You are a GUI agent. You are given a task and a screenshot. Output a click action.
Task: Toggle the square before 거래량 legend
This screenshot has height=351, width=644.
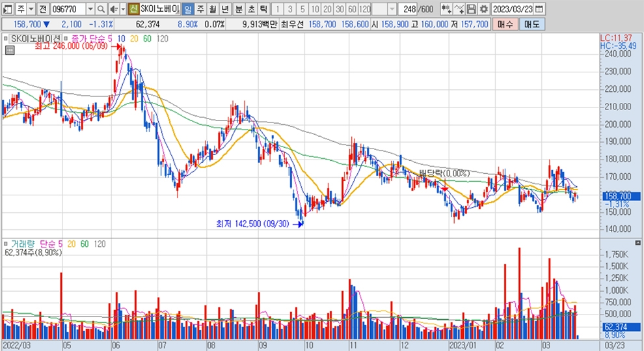pos(5,244)
